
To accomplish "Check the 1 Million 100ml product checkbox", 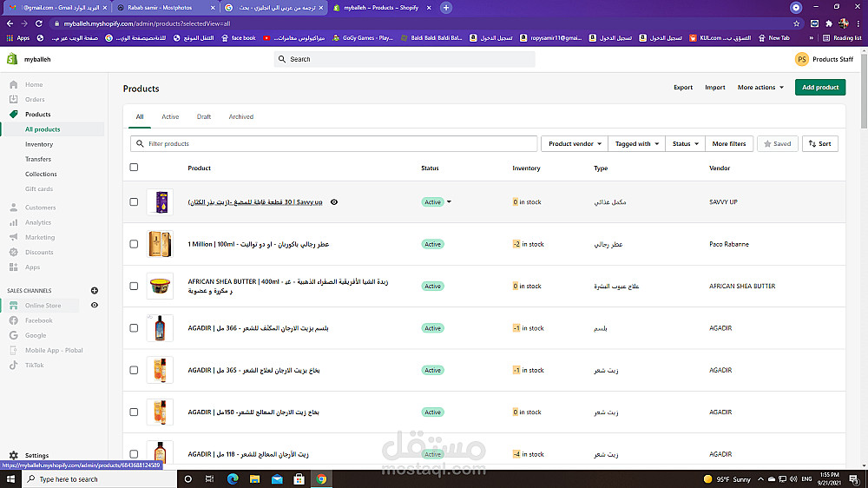I will point(134,244).
